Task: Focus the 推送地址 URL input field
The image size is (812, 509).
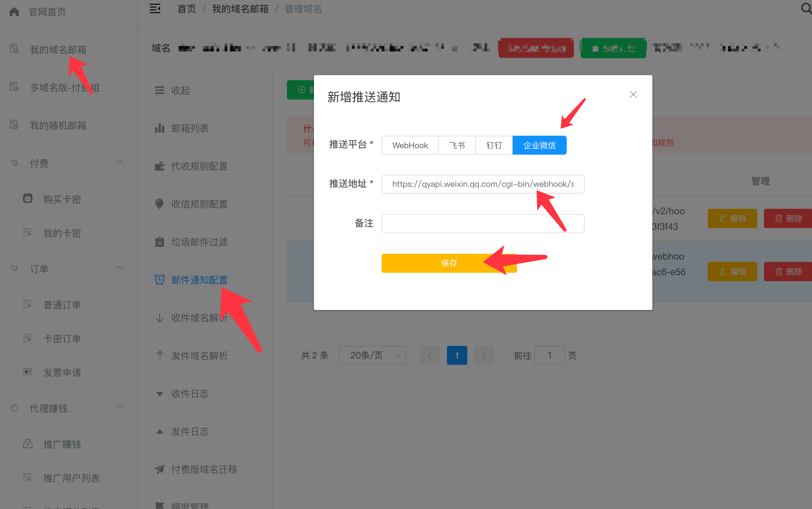Action: (483, 184)
